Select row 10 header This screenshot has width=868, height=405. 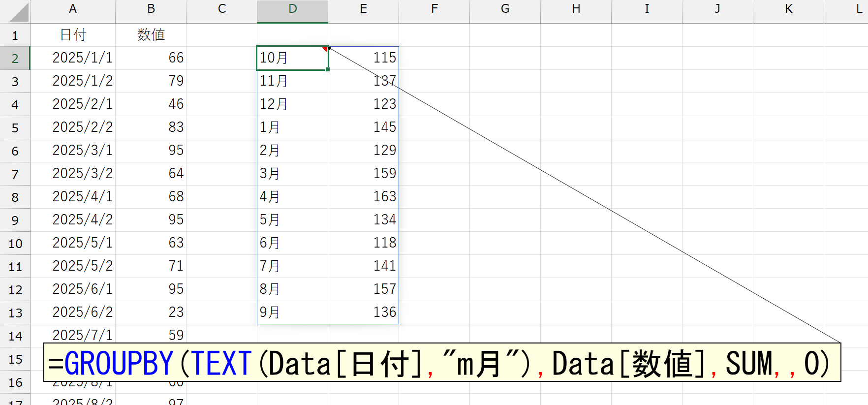[15, 244]
